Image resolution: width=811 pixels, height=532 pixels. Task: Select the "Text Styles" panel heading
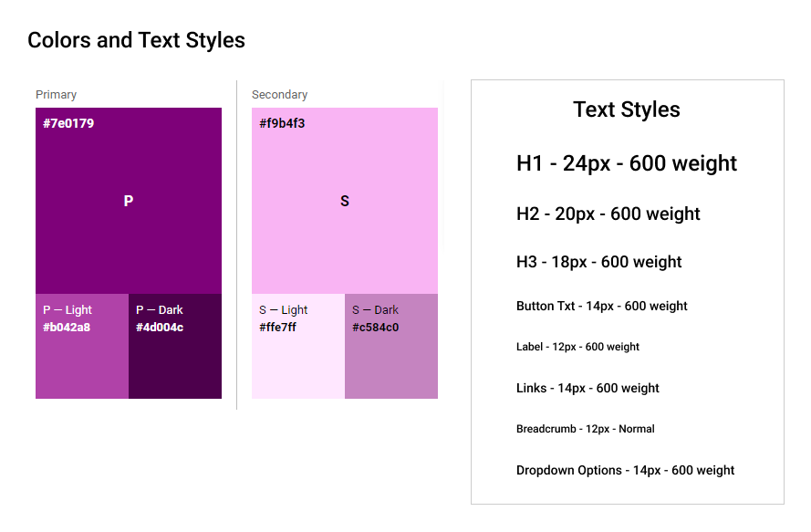coord(627,110)
